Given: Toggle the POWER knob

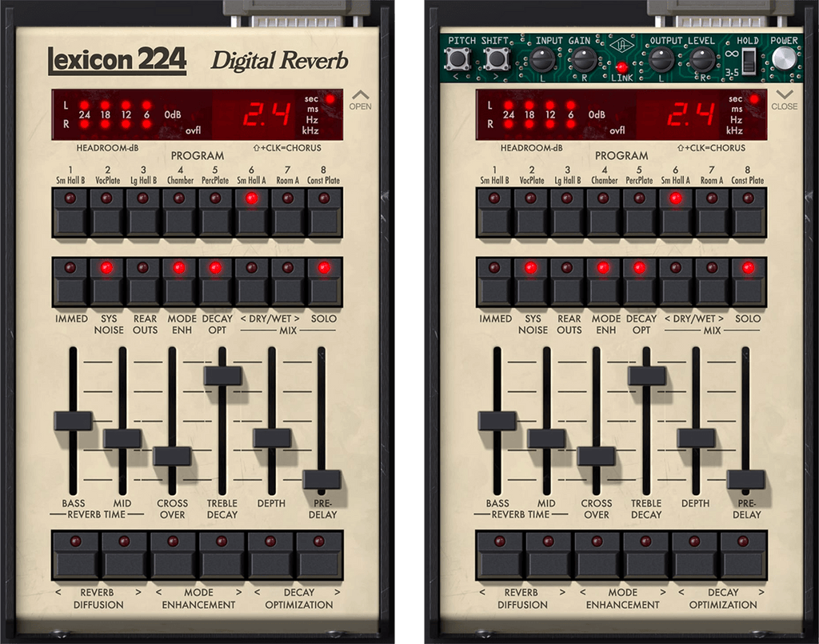Looking at the screenshot, I should click(784, 59).
